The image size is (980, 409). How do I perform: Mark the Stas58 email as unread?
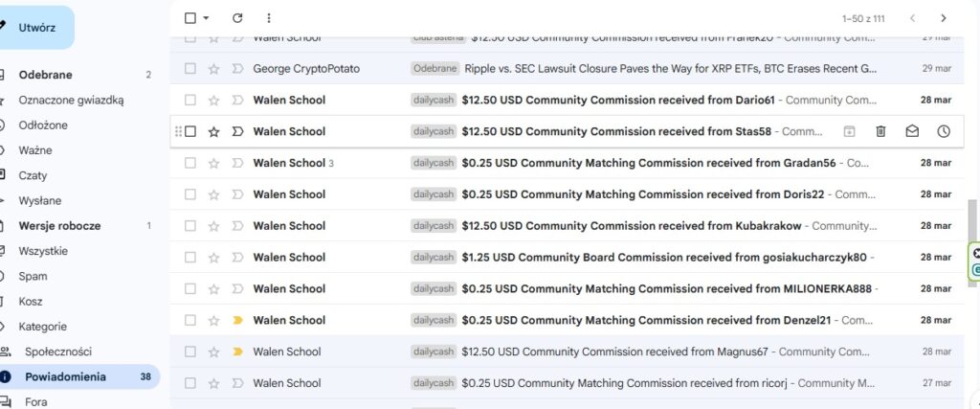(x=912, y=131)
